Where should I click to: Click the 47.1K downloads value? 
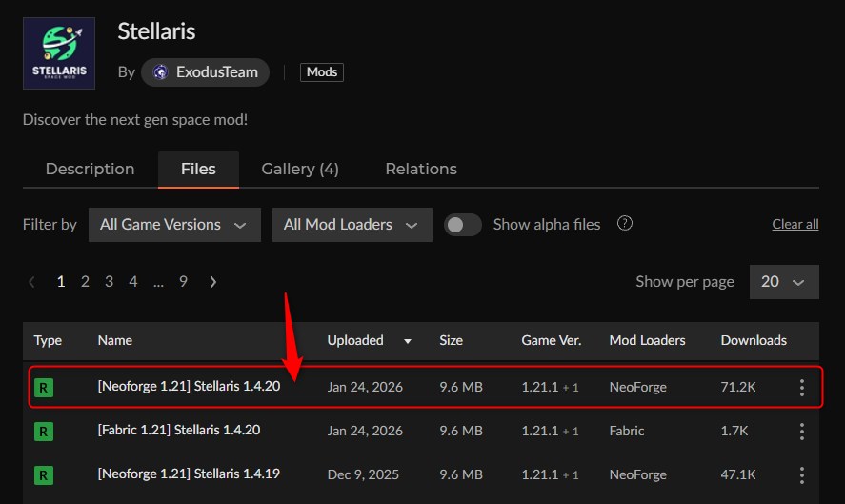pyautogui.click(x=737, y=474)
